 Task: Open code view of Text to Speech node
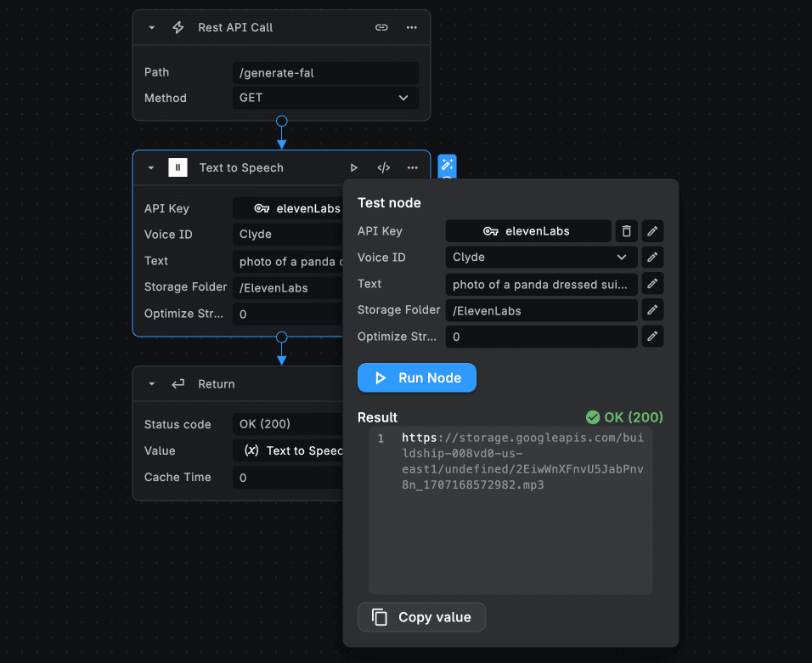(384, 167)
